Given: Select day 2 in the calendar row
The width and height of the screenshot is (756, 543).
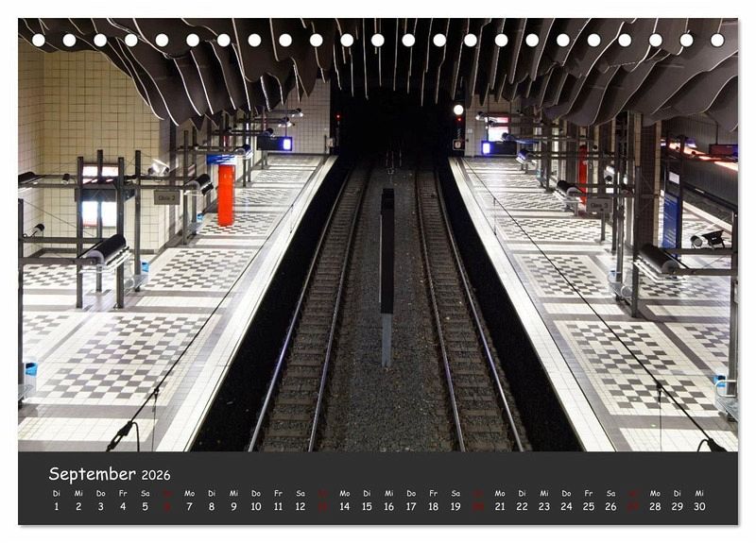Looking at the screenshot, I should [x=78, y=506].
